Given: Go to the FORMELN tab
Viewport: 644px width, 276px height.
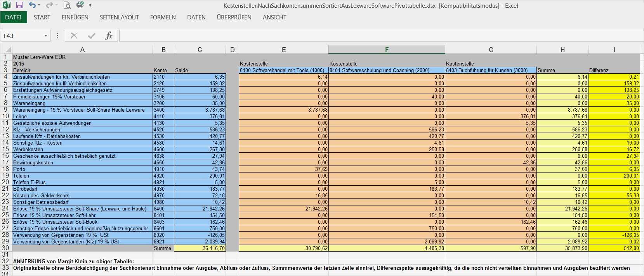Looking at the screenshot, I should click(x=163, y=17).
